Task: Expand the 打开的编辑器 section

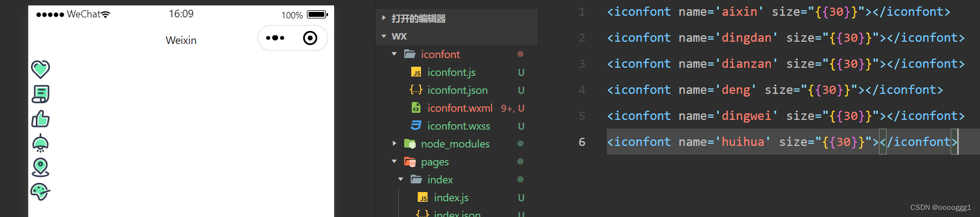Action: [384, 18]
